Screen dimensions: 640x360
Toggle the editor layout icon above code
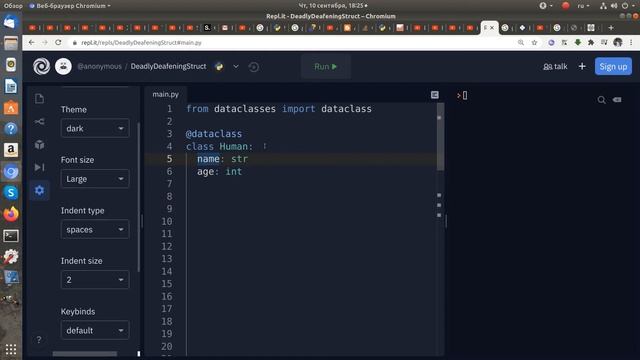click(435, 95)
